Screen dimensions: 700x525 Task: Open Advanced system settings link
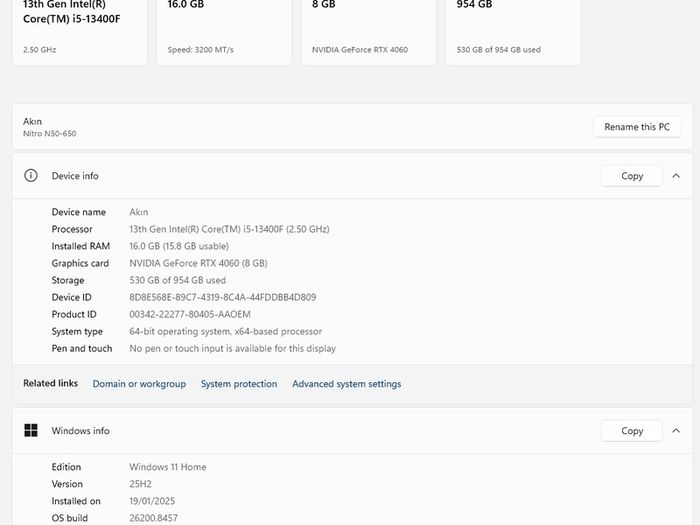tap(346, 384)
